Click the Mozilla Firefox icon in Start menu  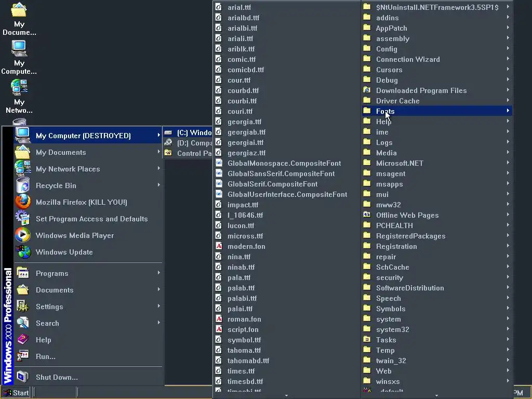pyautogui.click(x=23, y=202)
